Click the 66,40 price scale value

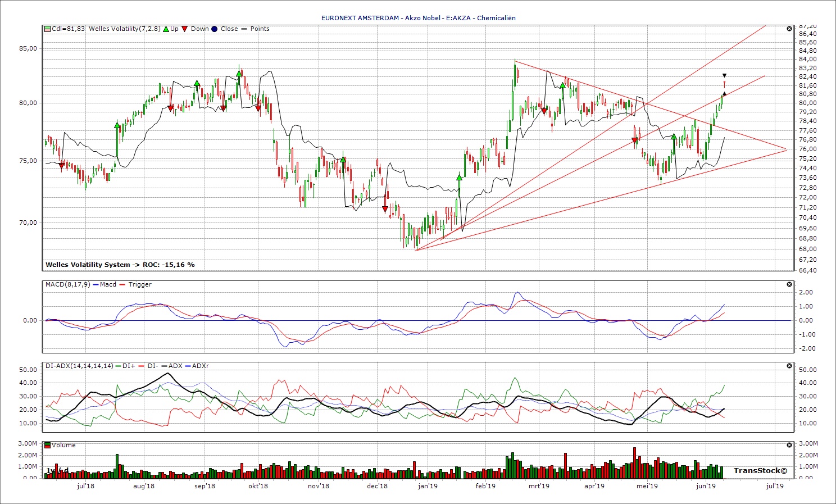click(807, 270)
